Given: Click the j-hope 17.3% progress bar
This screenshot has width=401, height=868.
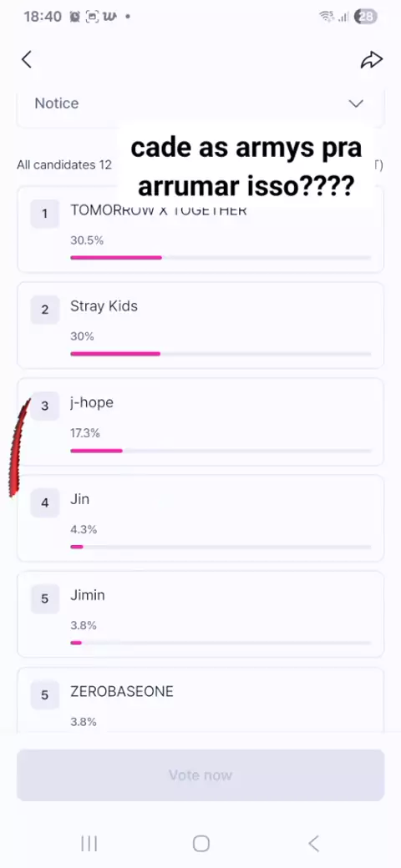Looking at the screenshot, I should coord(221,451).
